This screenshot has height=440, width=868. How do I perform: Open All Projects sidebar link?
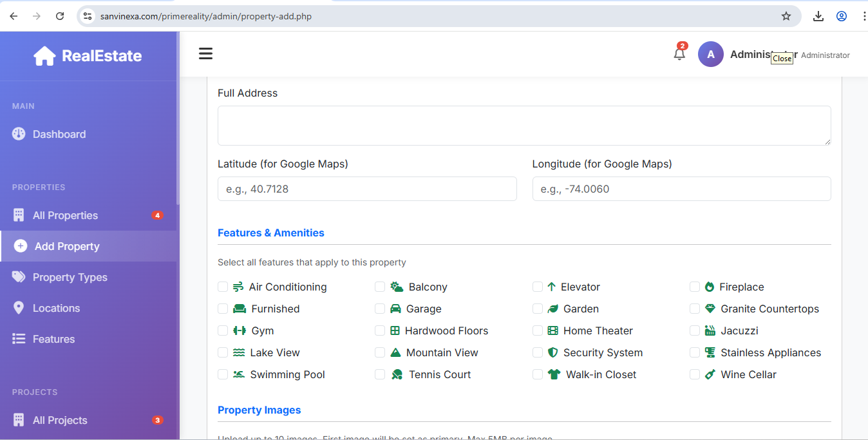(x=60, y=420)
